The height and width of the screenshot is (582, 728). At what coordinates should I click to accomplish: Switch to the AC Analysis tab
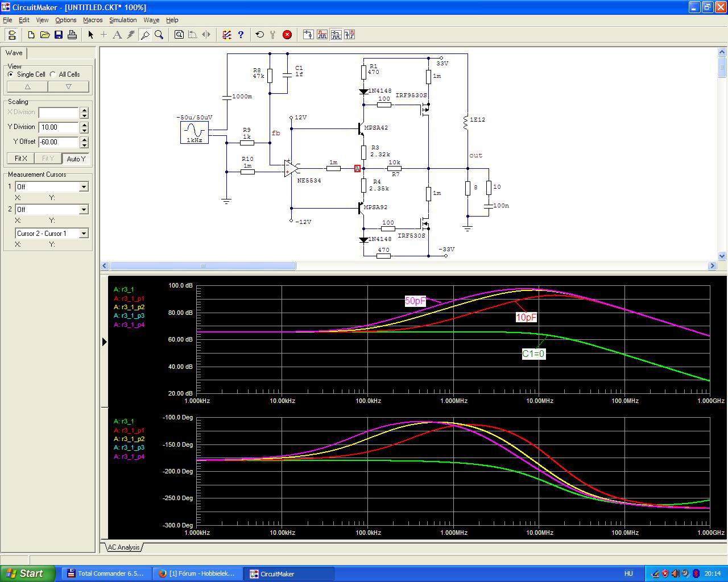123,547
